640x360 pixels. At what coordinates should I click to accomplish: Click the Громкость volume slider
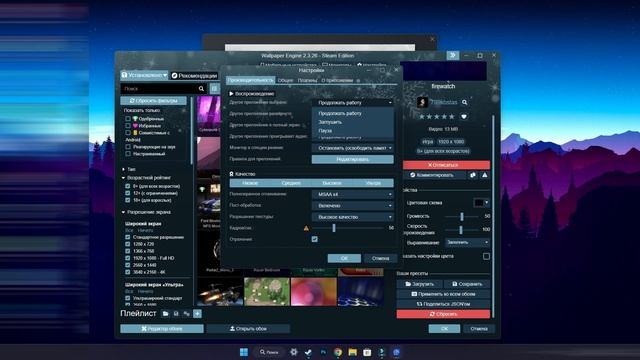[x=462, y=216]
